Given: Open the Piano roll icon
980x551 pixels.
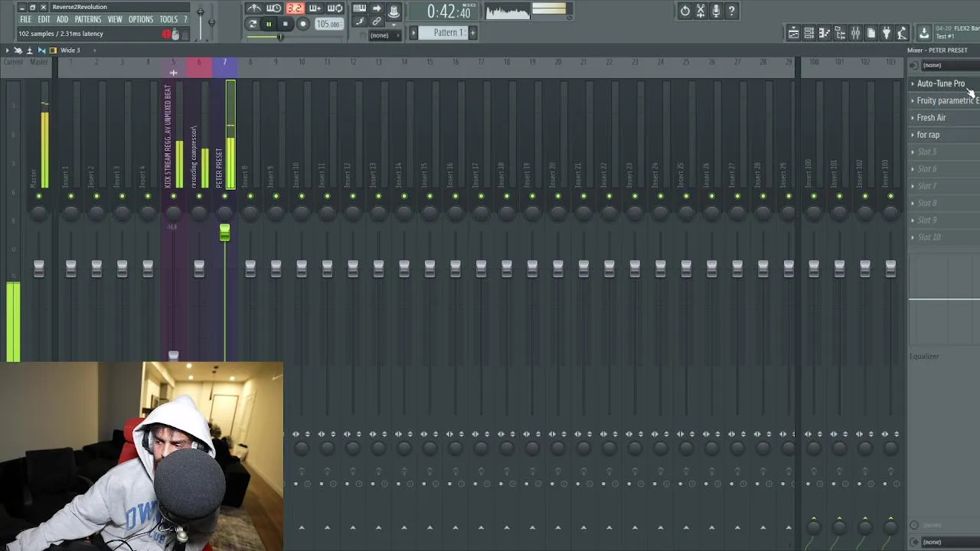Looking at the screenshot, I should [x=825, y=33].
